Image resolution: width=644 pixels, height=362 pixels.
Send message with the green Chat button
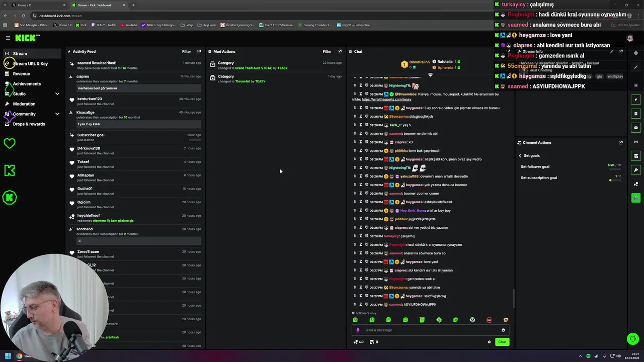pyautogui.click(x=502, y=342)
